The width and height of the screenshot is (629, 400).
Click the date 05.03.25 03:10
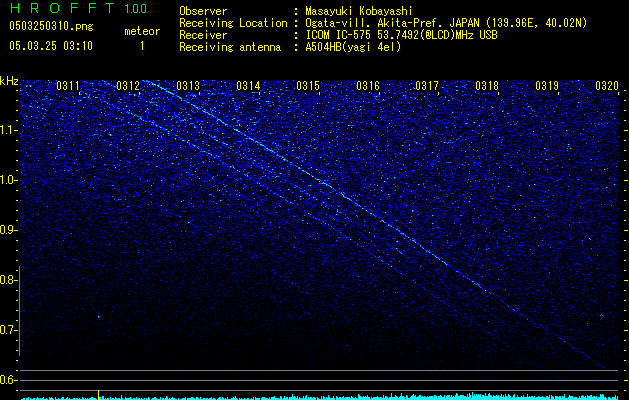click(51, 46)
